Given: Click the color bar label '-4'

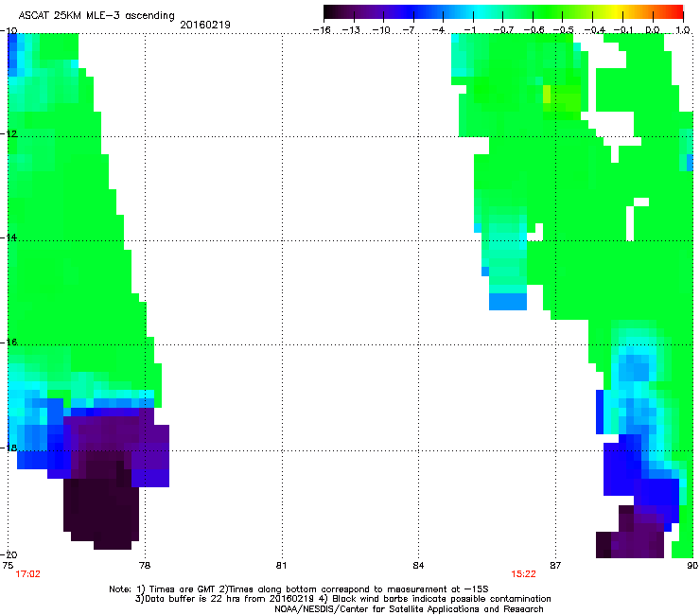Looking at the screenshot, I should [439, 30].
